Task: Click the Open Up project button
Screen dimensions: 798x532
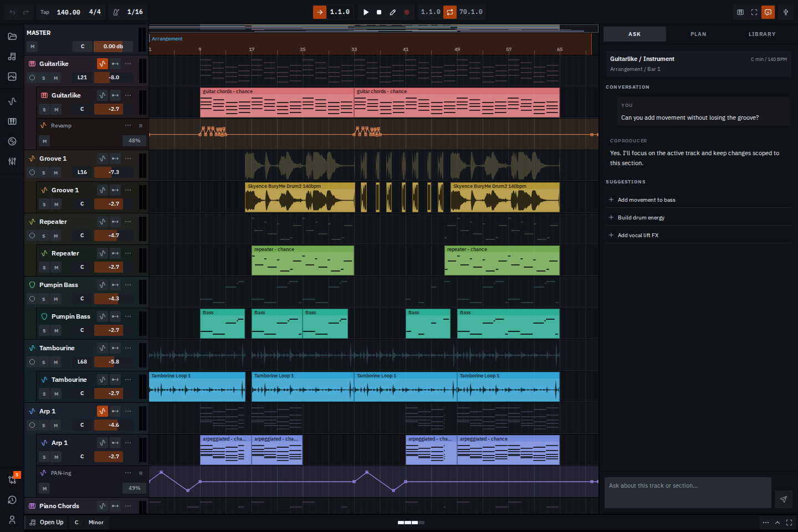Action: coord(47,522)
